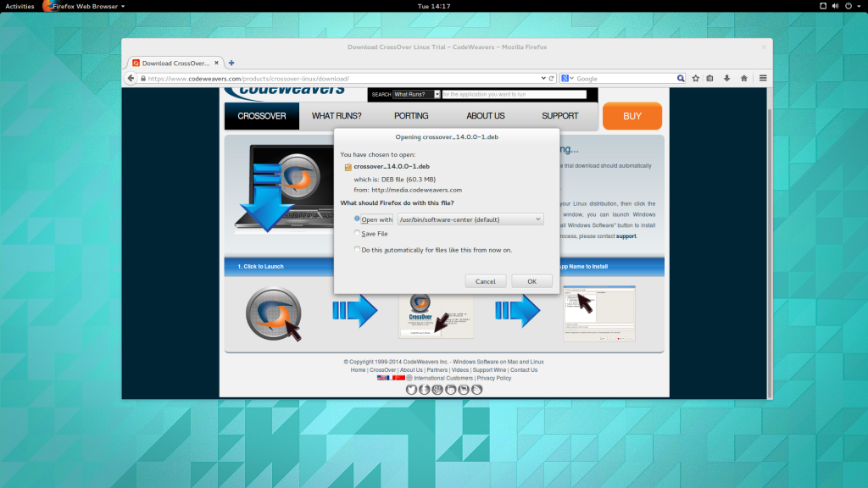
Task: Check Do this automatically for files like this
Action: [x=357, y=250]
